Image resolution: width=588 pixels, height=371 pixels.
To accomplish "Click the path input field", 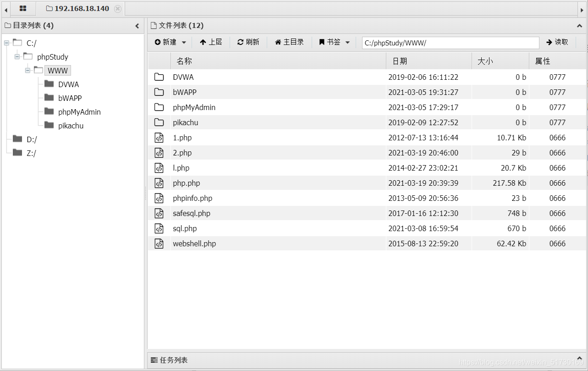I will [451, 43].
